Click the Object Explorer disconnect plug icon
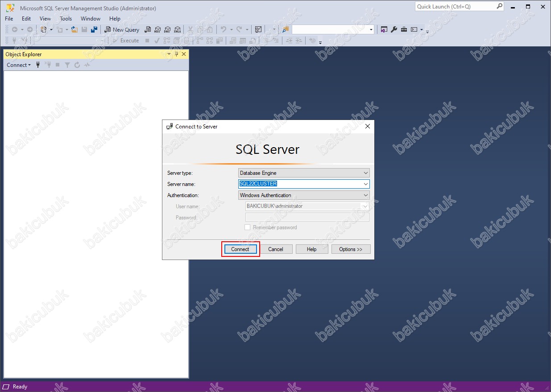551x392 pixels. click(48, 65)
